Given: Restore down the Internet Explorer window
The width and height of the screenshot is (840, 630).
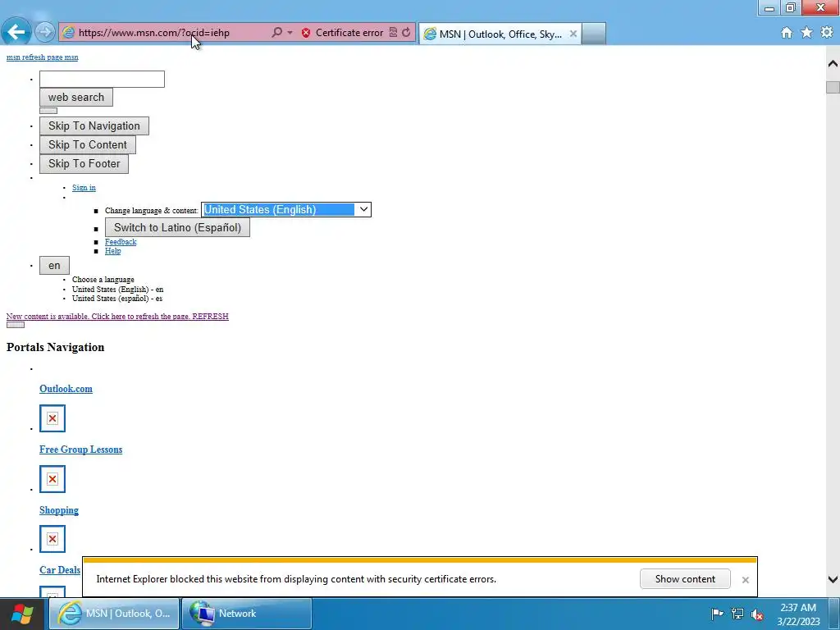Looking at the screenshot, I should [791, 7].
